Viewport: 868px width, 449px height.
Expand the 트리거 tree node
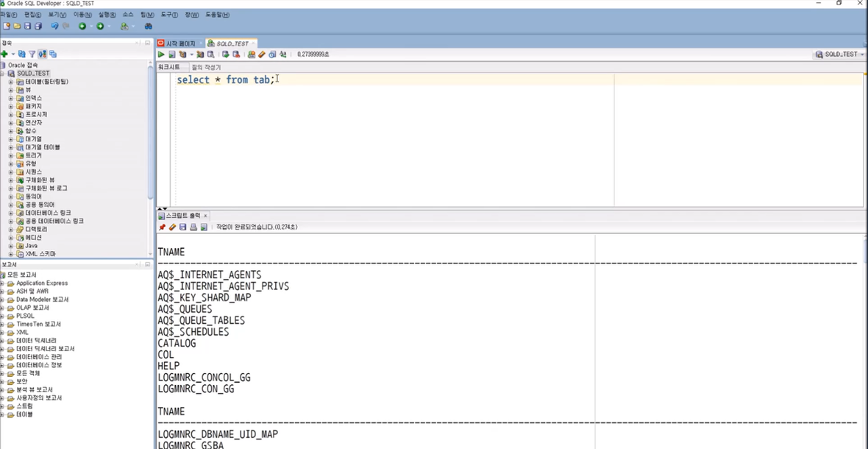pyautogui.click(x=10, y=155)
